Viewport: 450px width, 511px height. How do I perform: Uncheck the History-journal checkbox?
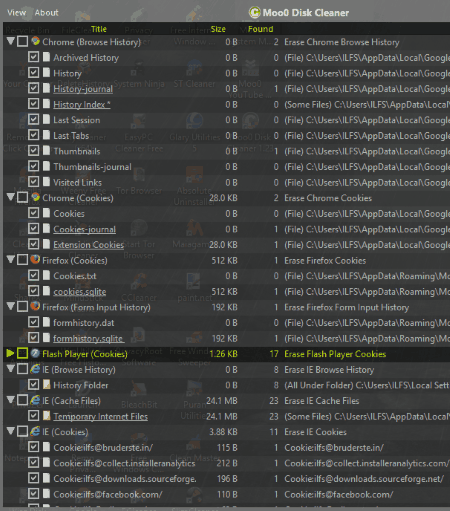click(x=33, y=88)
